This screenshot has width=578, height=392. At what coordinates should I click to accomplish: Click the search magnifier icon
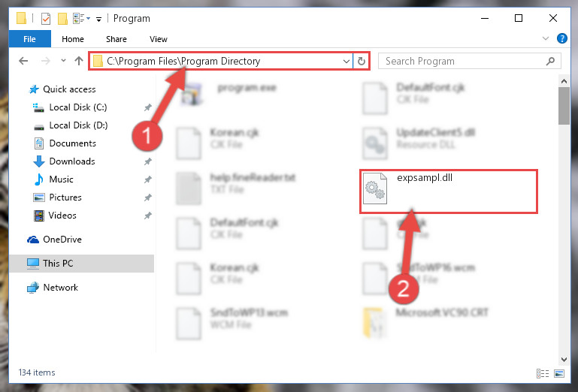click(x=550, y=61)
